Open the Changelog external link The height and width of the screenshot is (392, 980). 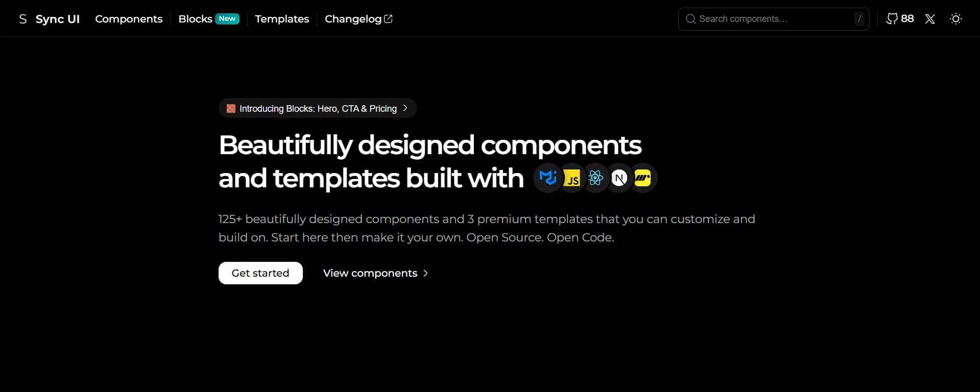tap(358, 19)
